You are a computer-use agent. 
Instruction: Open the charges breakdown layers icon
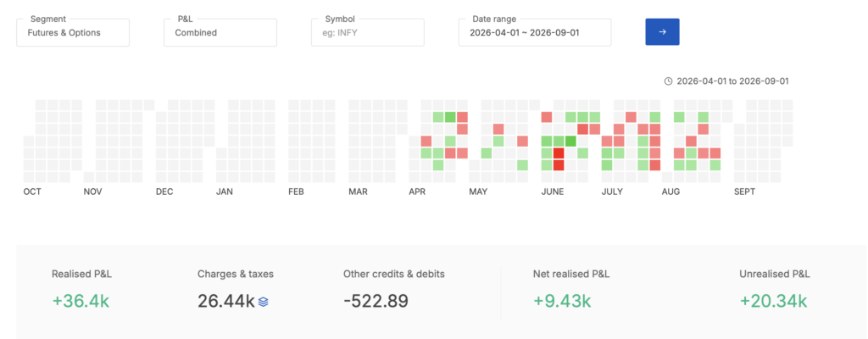264,302
